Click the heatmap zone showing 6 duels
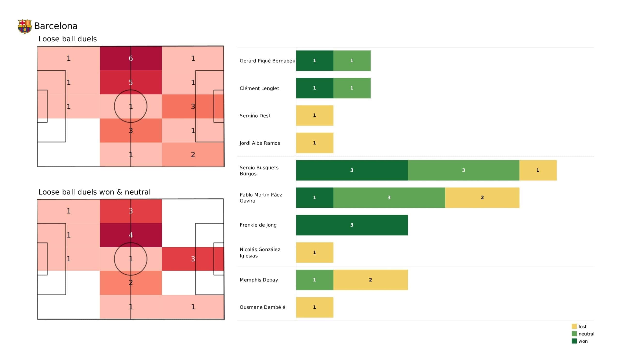The image size is (620, 364). click(x=131, y=58)
